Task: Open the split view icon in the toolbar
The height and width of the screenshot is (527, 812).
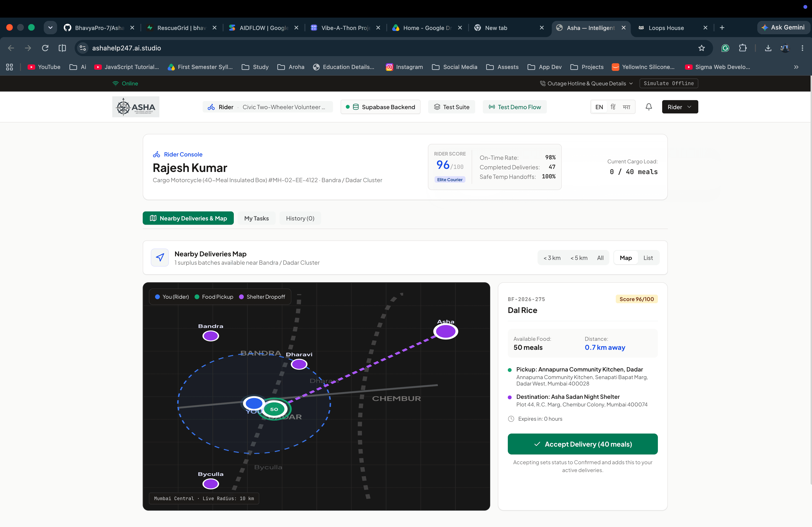Action: pyautogui.click(x=62, y=48)
